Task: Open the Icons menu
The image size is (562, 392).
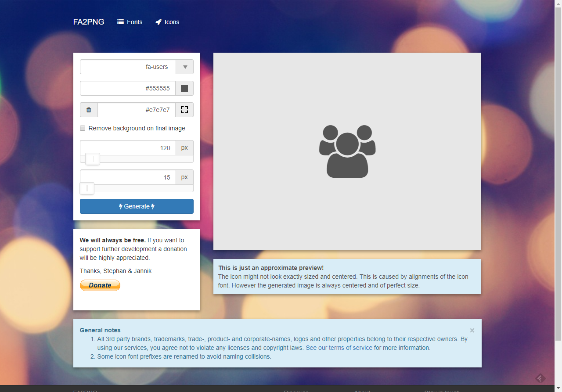Action: pos(168,22)
